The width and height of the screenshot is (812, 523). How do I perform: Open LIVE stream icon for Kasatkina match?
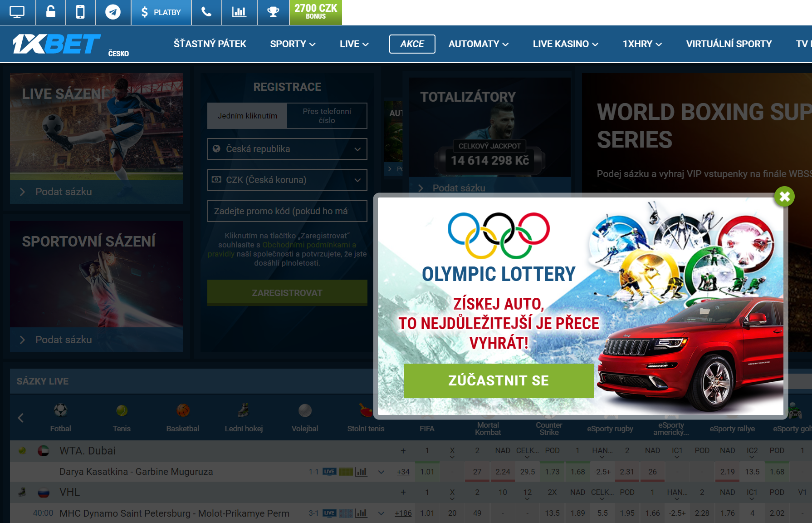[x=329, y=472]
